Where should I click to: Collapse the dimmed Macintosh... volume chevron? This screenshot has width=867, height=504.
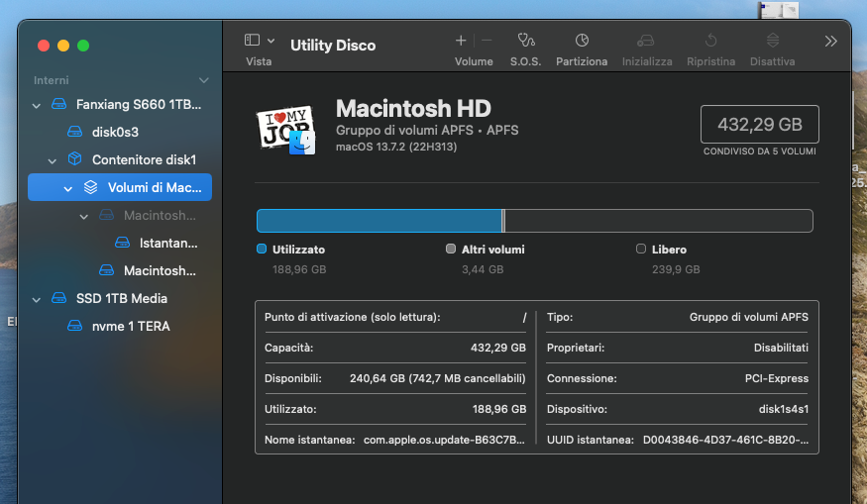pyautogui.click(x=83, y=216)
